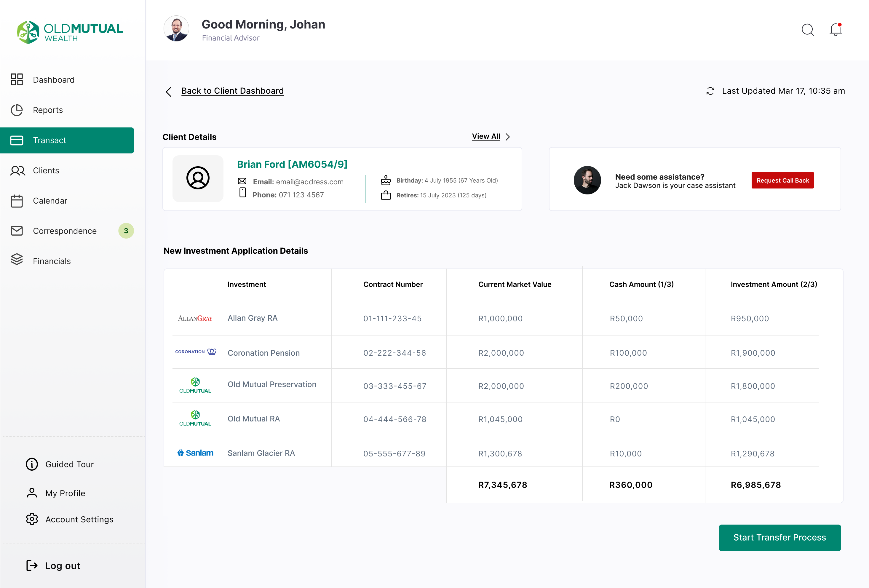The height and width of the screenshot is (588, 869).
Task: Click the Sanlam logo
Action: [x=195, y=453]
